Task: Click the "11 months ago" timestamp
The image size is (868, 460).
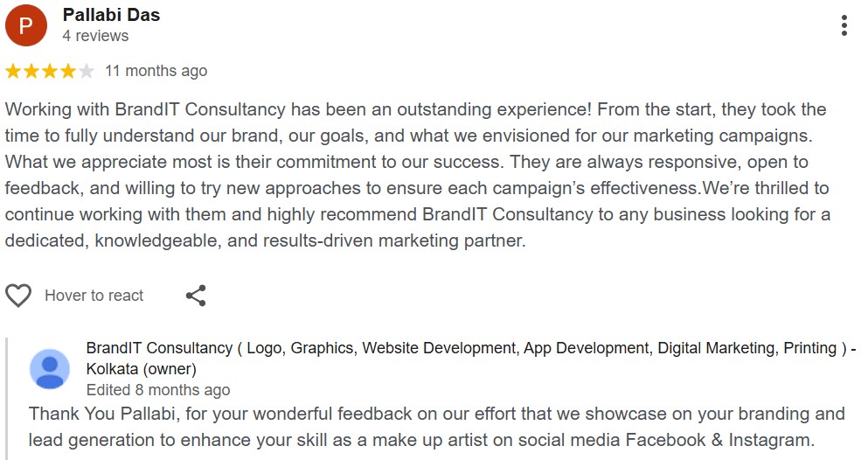Action: [x=156, y=71]
